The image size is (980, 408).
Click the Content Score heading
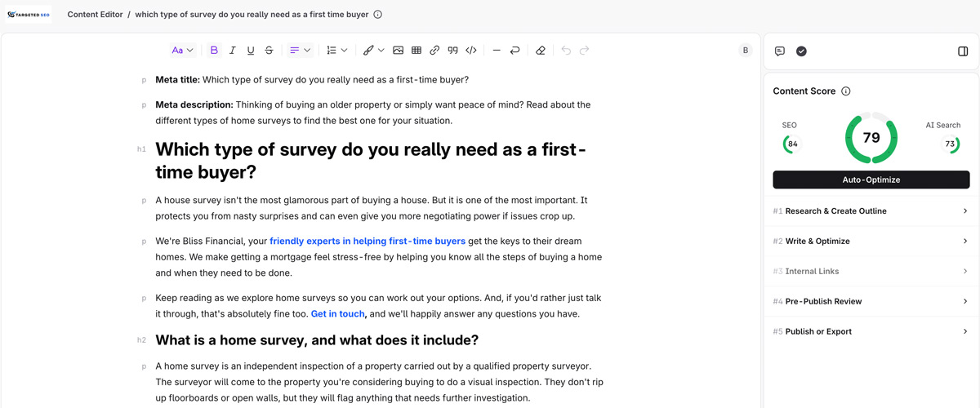tap(804, 91)
